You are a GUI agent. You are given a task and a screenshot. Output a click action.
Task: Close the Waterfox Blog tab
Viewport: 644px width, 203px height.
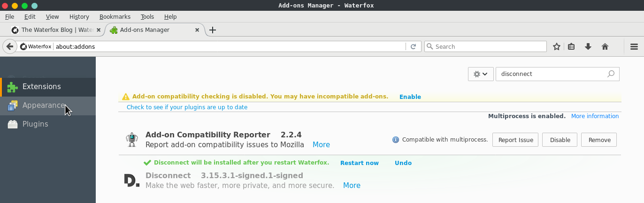(x=99, y=30)
